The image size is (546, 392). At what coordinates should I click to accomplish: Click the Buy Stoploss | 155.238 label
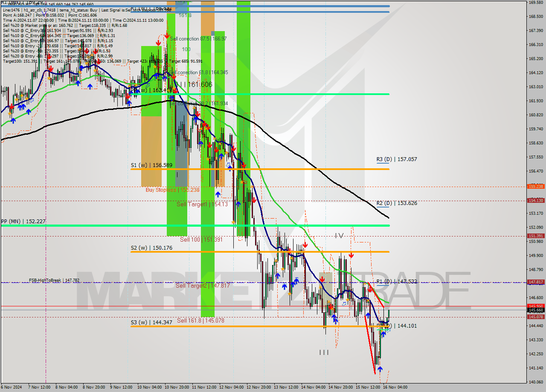172,190
